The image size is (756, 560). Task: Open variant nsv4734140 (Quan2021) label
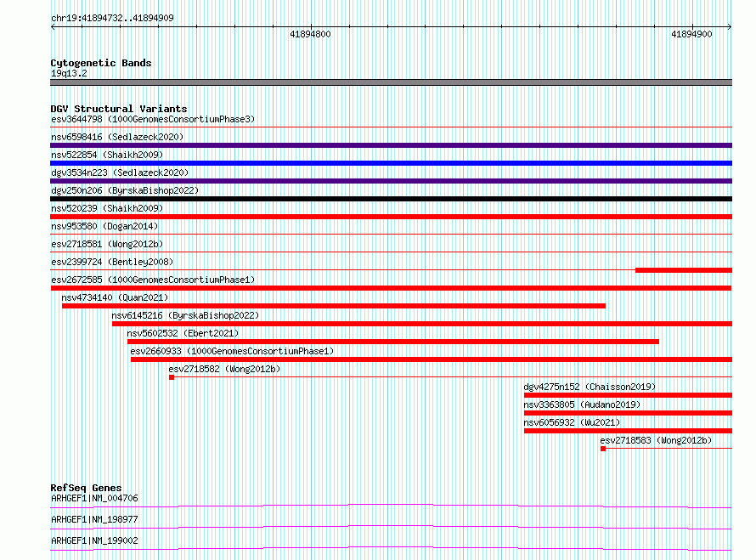pyautogui.click(x=115, y=297)
